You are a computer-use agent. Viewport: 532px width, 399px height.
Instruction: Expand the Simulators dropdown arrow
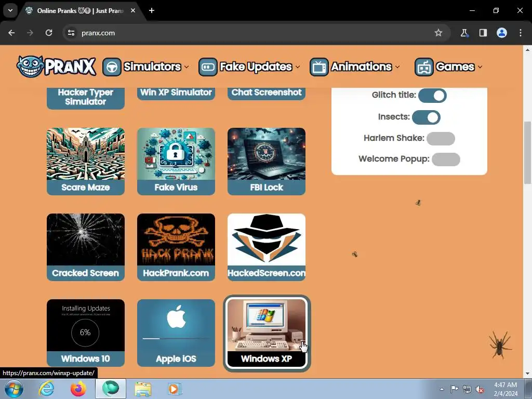(x=187, y=67)
